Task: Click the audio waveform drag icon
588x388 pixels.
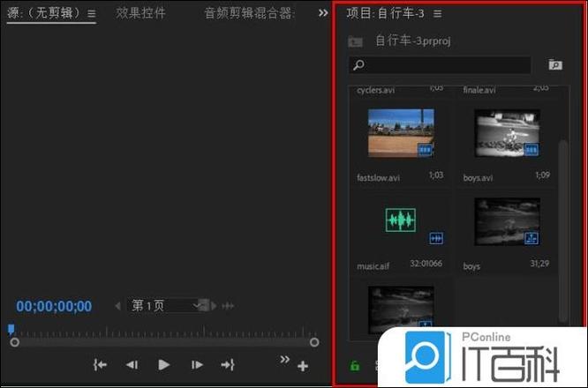Action: (228, 306)
